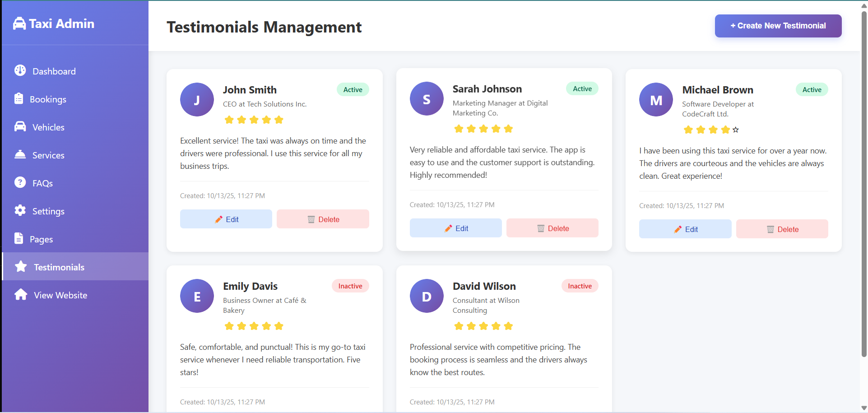This screenshot has height=413, width=868.
Task: Click the trash icon on Sarah Johnson's Delete button
Action: (540, 228)
